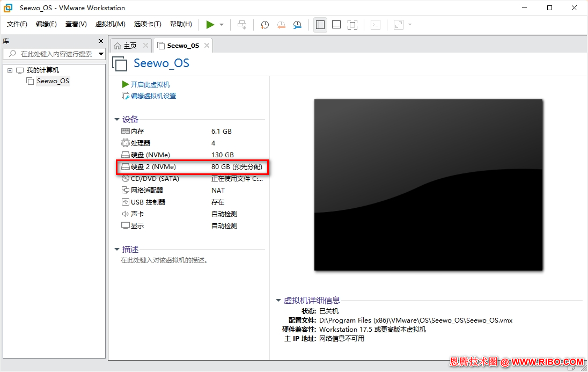Click the description text field placeholder
Viewport: 588px width, 372px height.
[164, 260]
